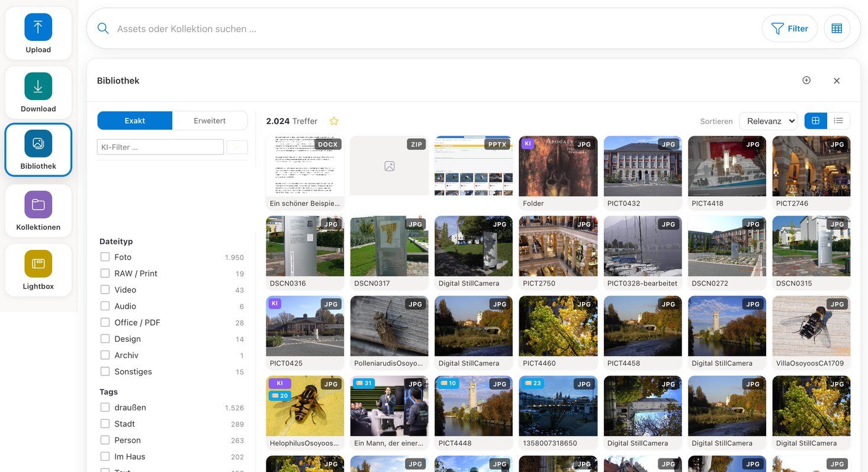This screenshot has height=472, width=868.
Task: Open the PICT0328-bearbeitet thumbnail
Action: 642,246
